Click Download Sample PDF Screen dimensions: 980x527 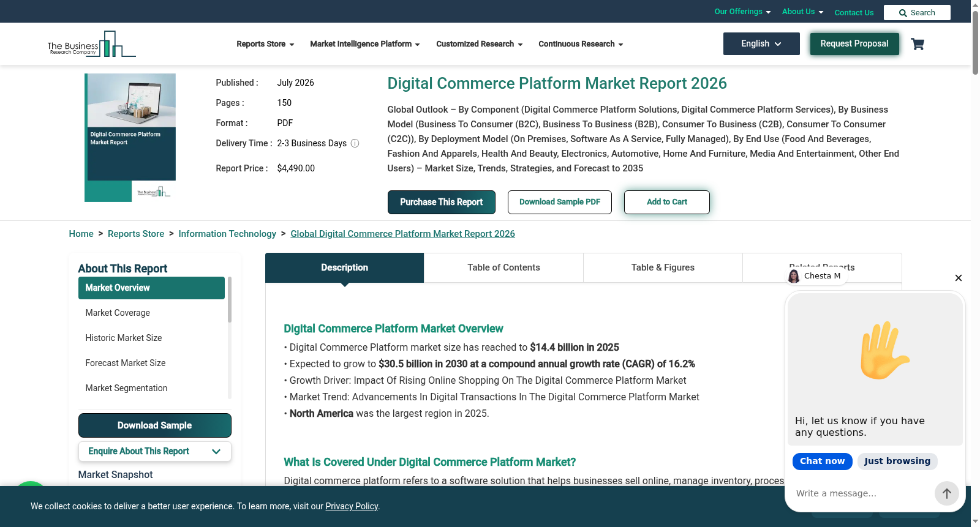pos(560,202)
